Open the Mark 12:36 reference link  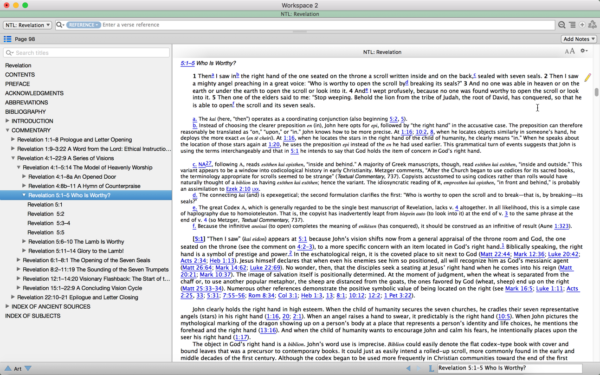point(529,254)
